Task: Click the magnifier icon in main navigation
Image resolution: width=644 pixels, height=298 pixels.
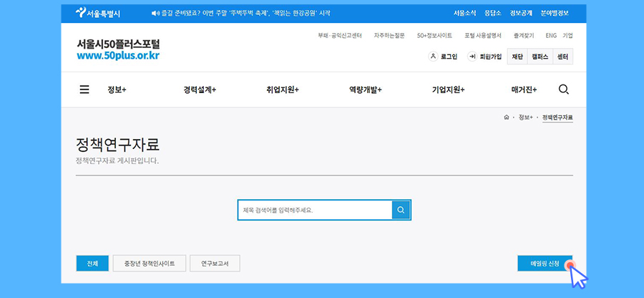Action: tap(564, 90)
